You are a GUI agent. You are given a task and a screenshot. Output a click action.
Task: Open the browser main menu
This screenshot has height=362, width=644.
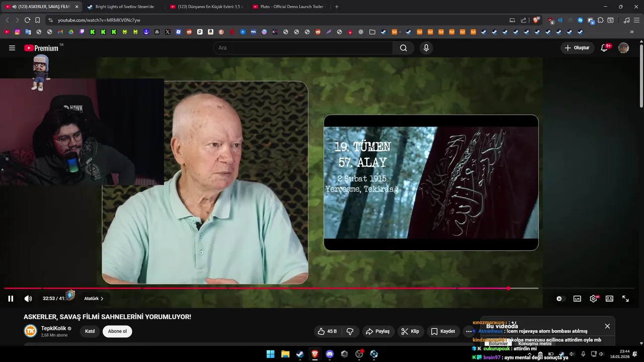tap(636, 20)
